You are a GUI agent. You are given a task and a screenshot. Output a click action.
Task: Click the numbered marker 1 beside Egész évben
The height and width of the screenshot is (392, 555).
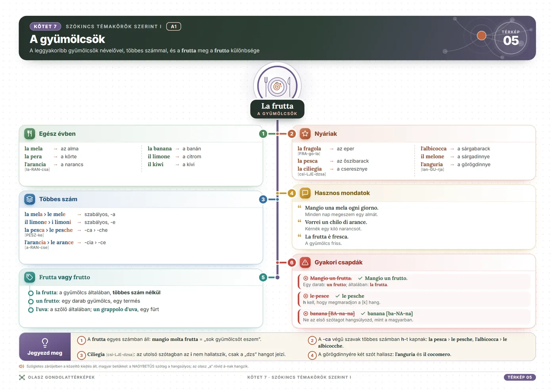[263, 134]
